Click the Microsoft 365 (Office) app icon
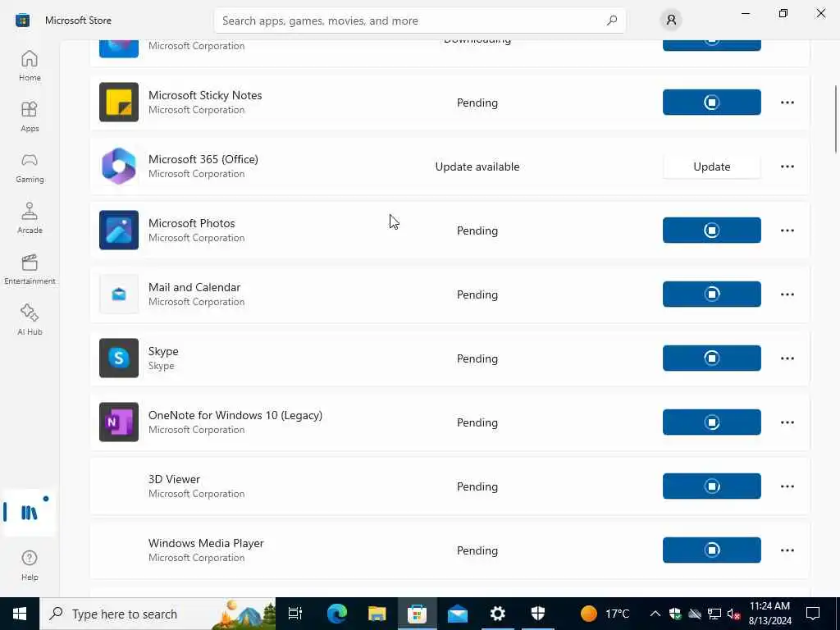The image size is (840, 630). coord(119,166)
